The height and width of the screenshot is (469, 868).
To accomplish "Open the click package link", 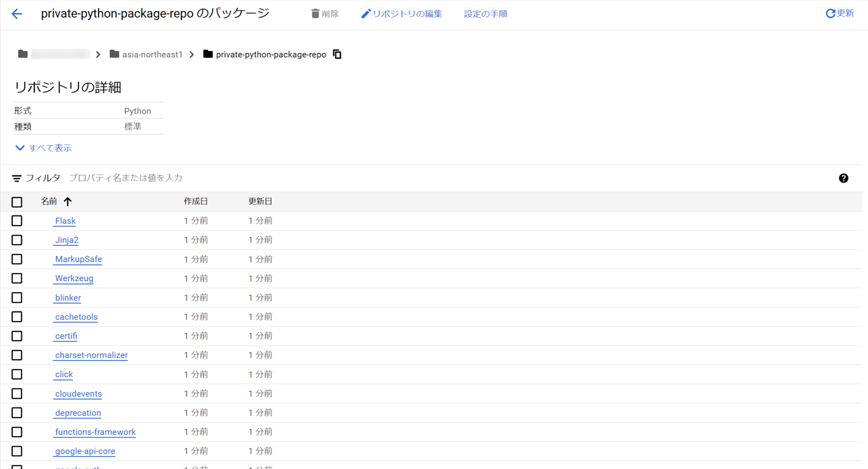I will tap(64, 374).
